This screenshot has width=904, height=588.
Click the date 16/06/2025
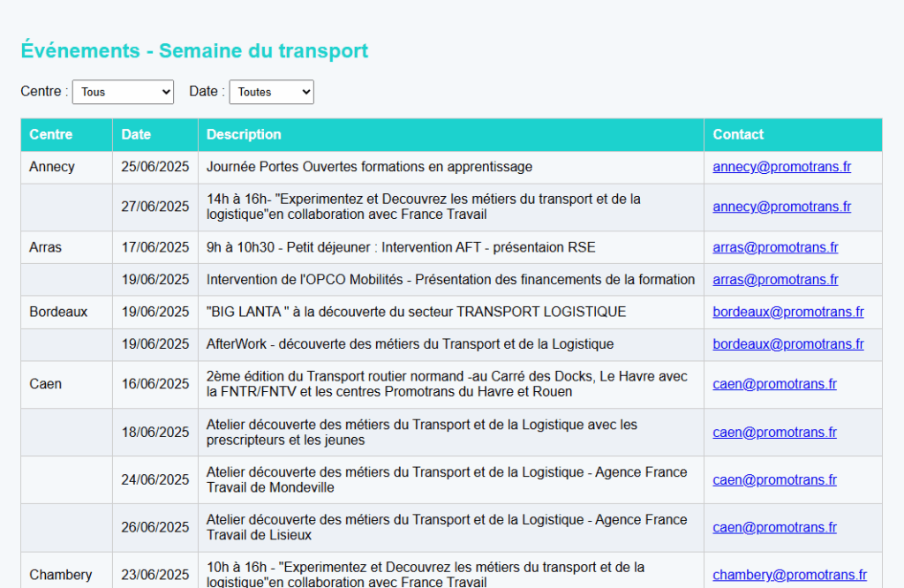[x=155, y=384]
